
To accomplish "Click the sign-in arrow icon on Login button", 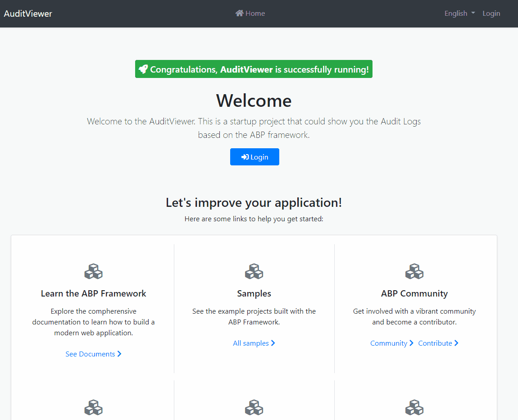I will [245, 157].
